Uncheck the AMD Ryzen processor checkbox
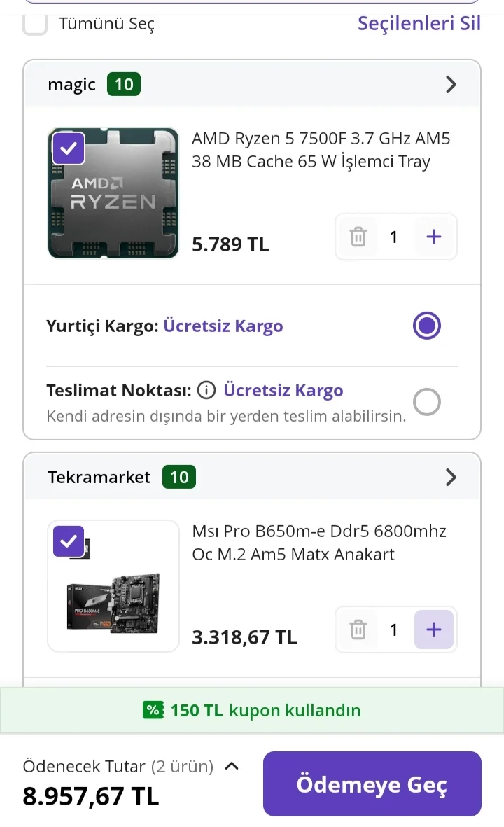The image size is (504, 827). [x=69, y=148]
